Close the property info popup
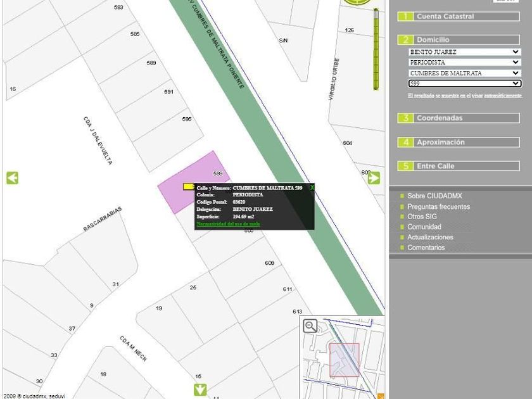The height and width of the screenshot is (399, 532). coord(312,187)
